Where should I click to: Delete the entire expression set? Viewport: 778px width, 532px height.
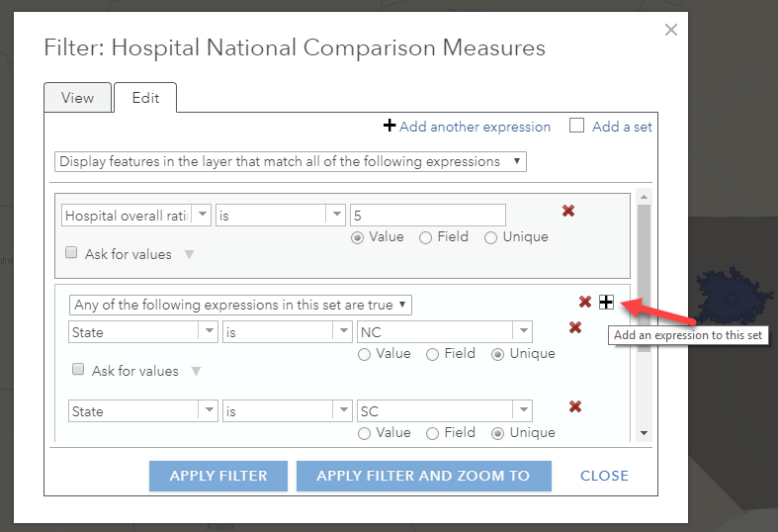(585, 302)
